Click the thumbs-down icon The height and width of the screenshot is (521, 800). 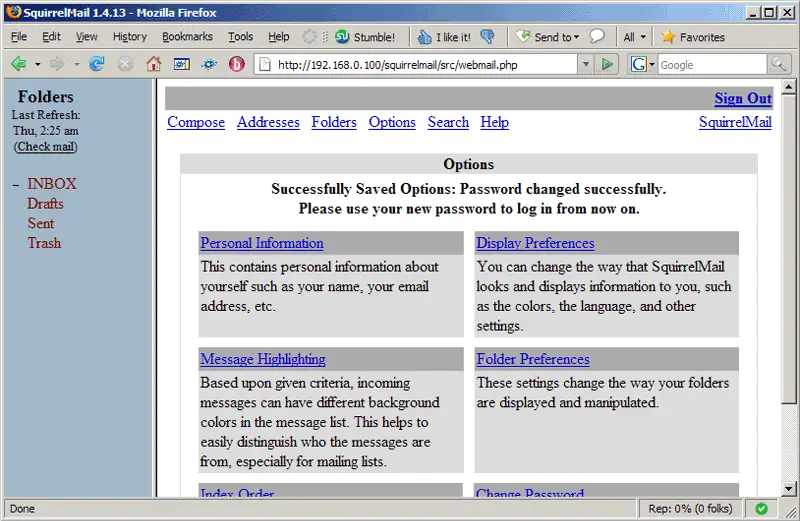click(x=487, y=37)
